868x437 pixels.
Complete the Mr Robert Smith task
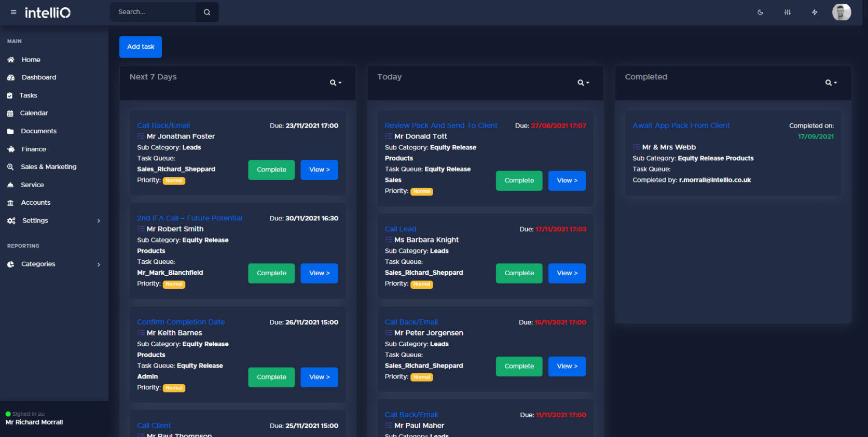(271, 273)
